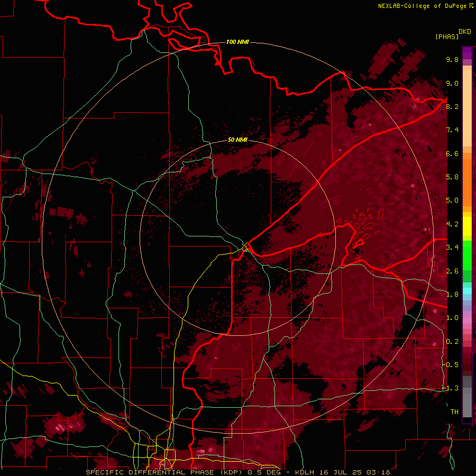476x476 pixels.
Task: Pick the cyan segment of the color bar
Action: [467, 290]
